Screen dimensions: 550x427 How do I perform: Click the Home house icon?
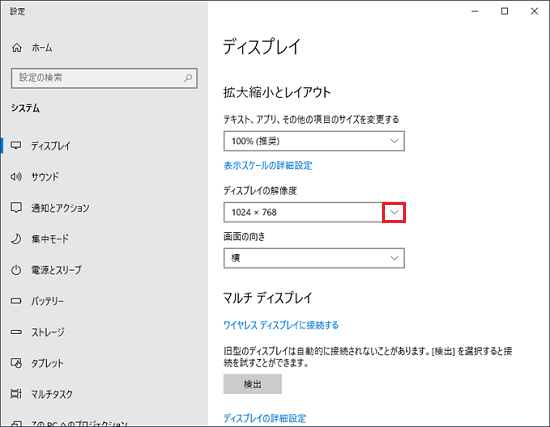point(17,47)
